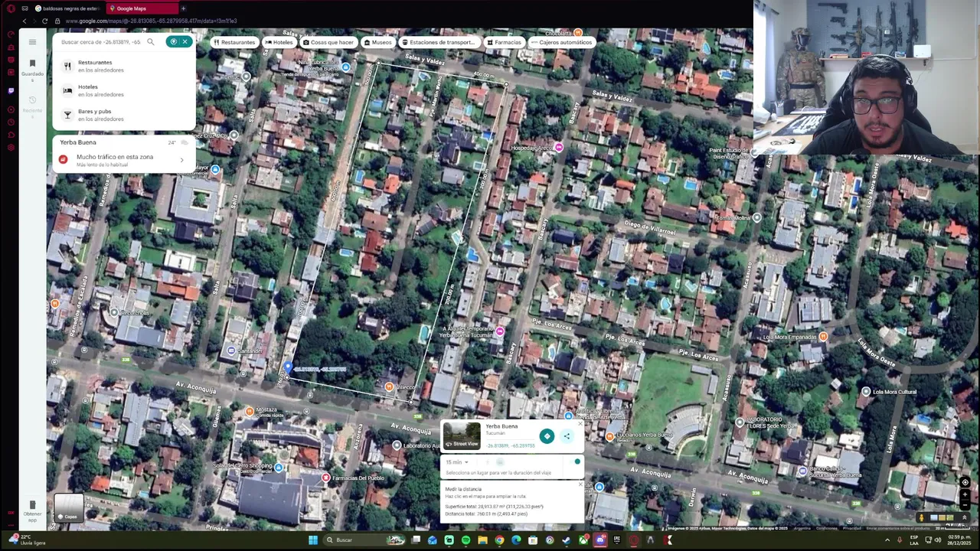
Task: Open File Explorer from the taskbar
Action: pyautogui.click(x=482, y=540)
